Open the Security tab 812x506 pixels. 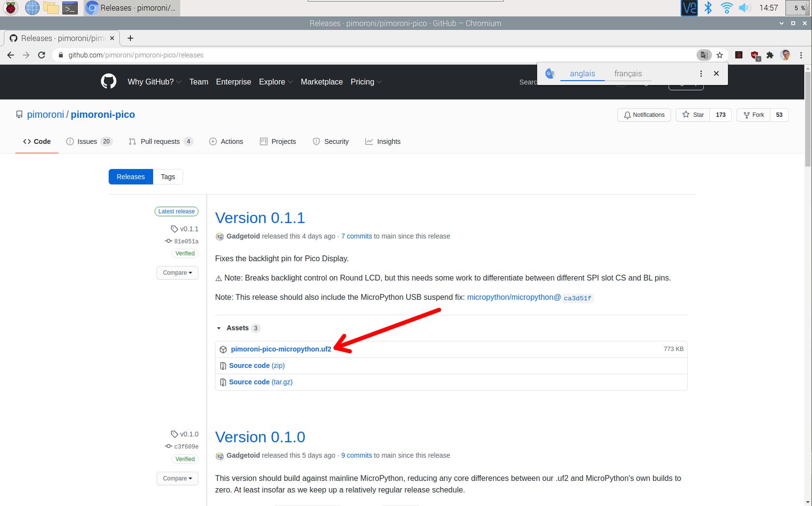click(x=331, y=141)
